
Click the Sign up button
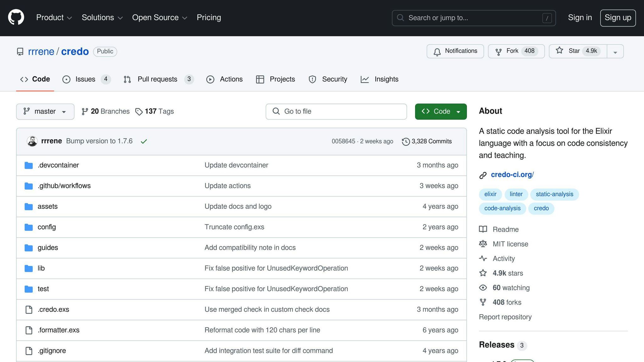coord(618,18)
